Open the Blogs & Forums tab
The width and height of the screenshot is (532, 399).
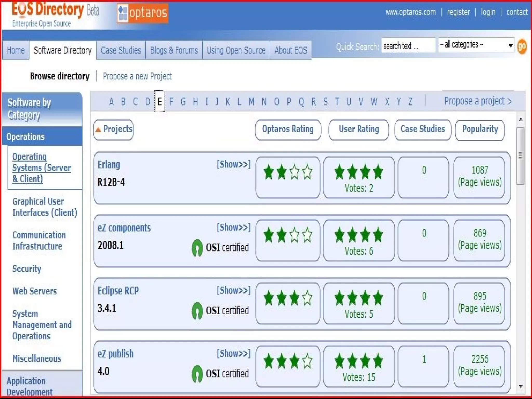click(174, 50)
